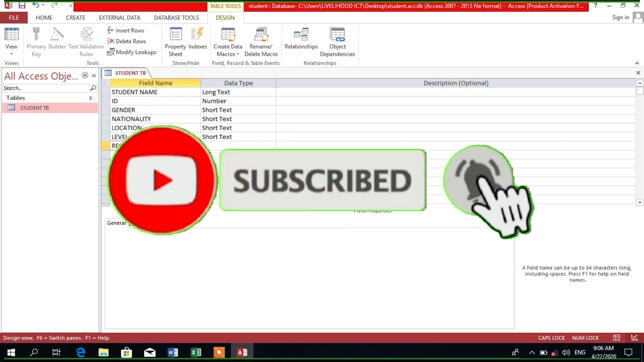Viewport: 644px width, 362px height.
Task: Click the Access icon on taskbar
Action: [242, 352]
